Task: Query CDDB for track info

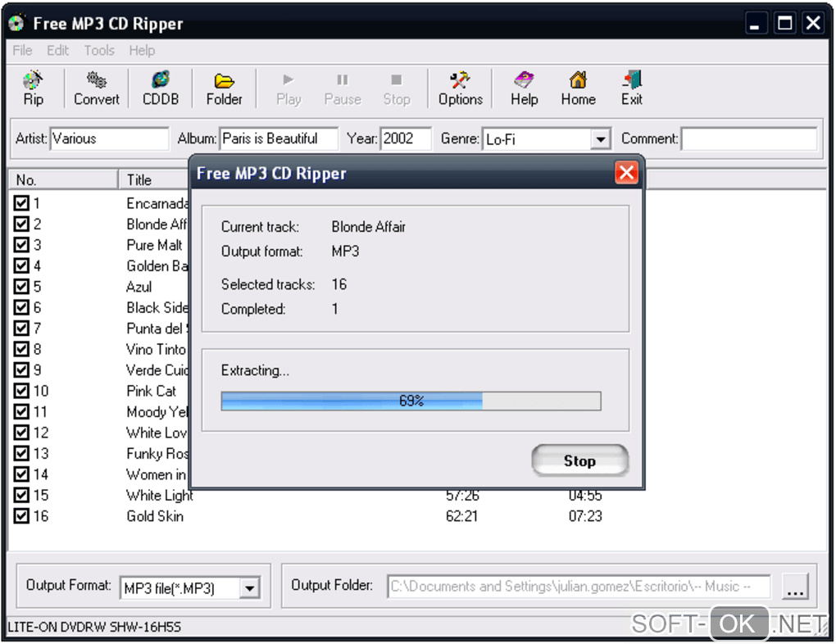Action: 161,88
